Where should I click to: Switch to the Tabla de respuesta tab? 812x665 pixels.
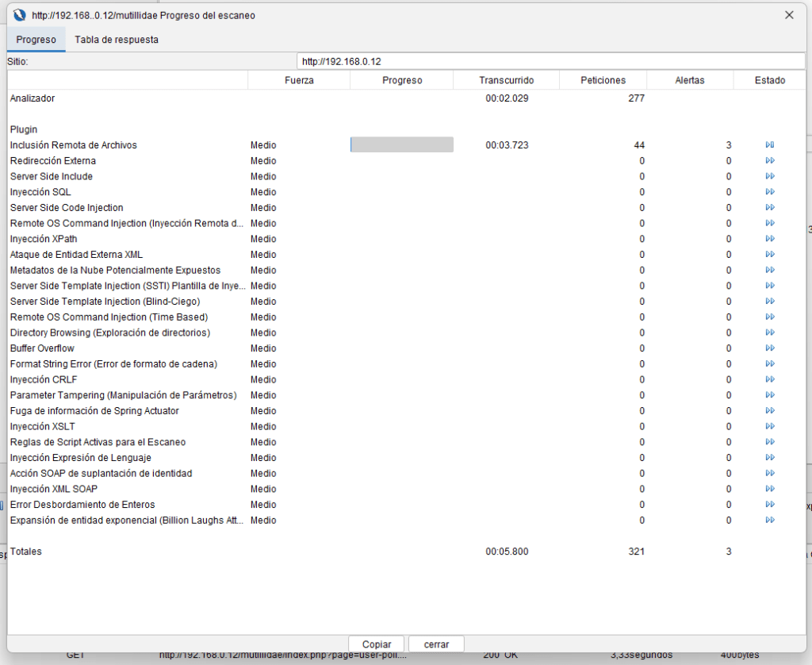(x=117, y=40)
